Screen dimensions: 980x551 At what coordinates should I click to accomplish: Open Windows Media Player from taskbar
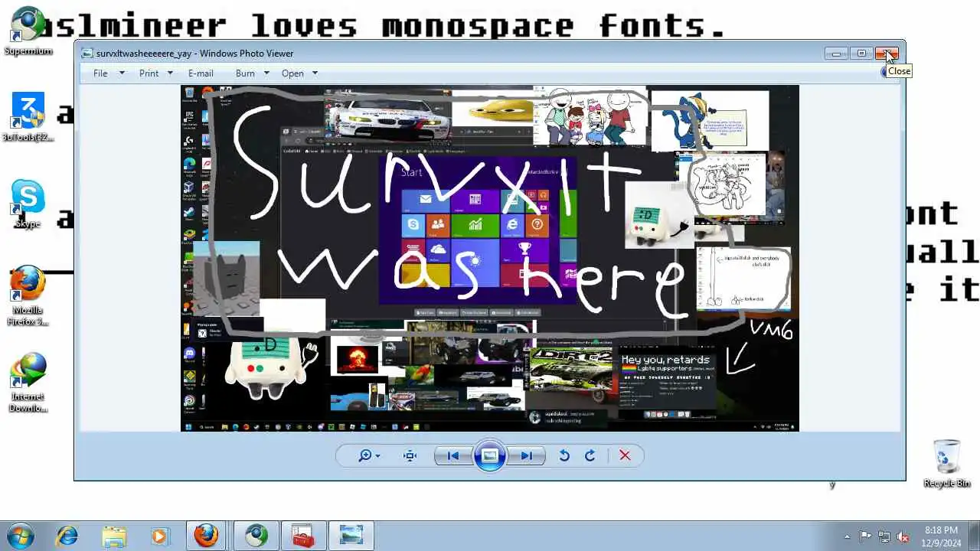click(159, 536)
